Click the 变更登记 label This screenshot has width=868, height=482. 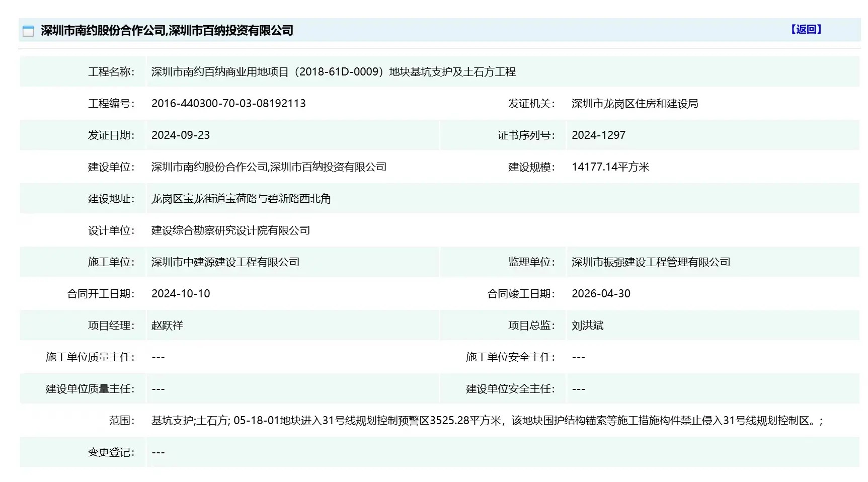pos(111,452)
